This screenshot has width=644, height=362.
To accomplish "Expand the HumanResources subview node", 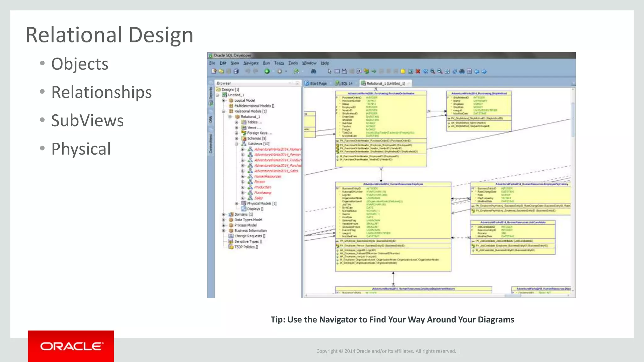I will (243, 176).
